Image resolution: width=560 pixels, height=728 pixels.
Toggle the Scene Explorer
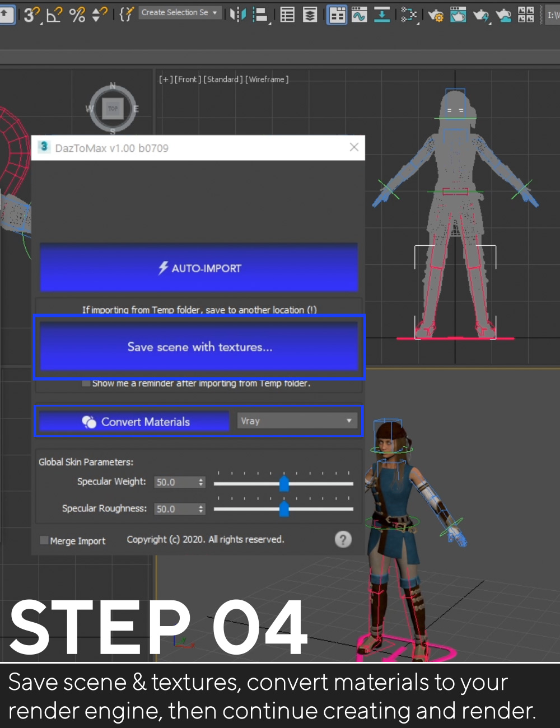tap(287, 15)
